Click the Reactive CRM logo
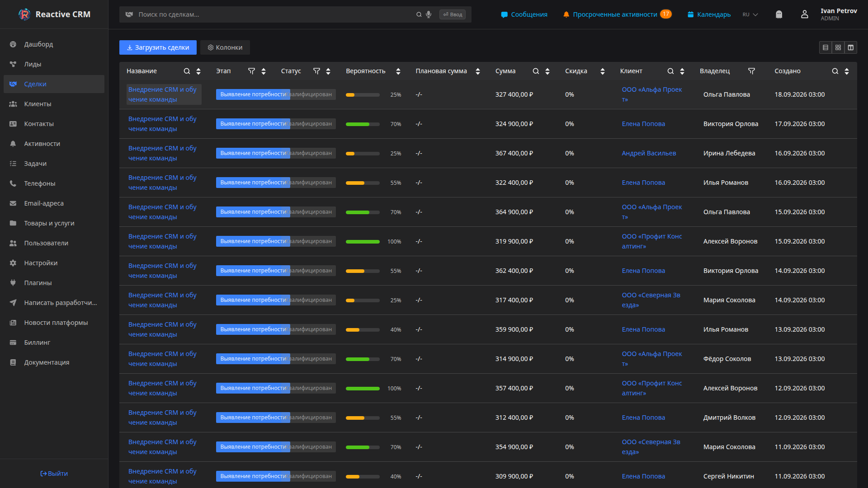The width and height of the screenshot is (868, 488). (54, 14)
